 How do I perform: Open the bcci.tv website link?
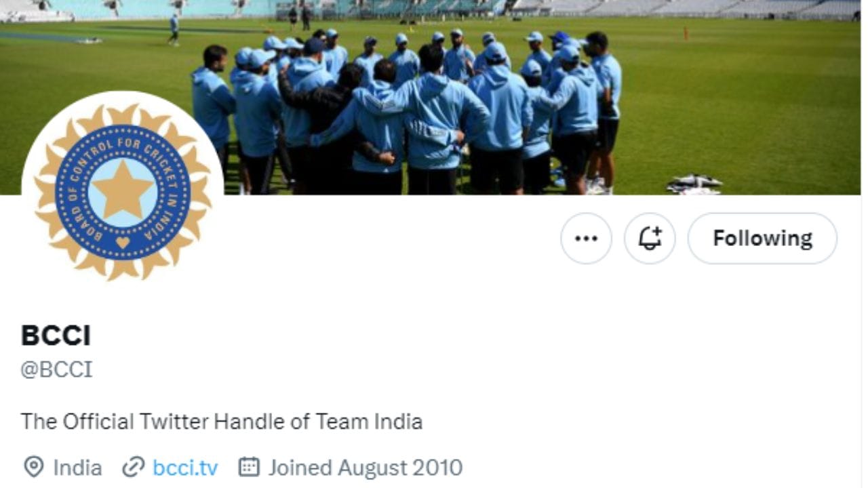185,468
